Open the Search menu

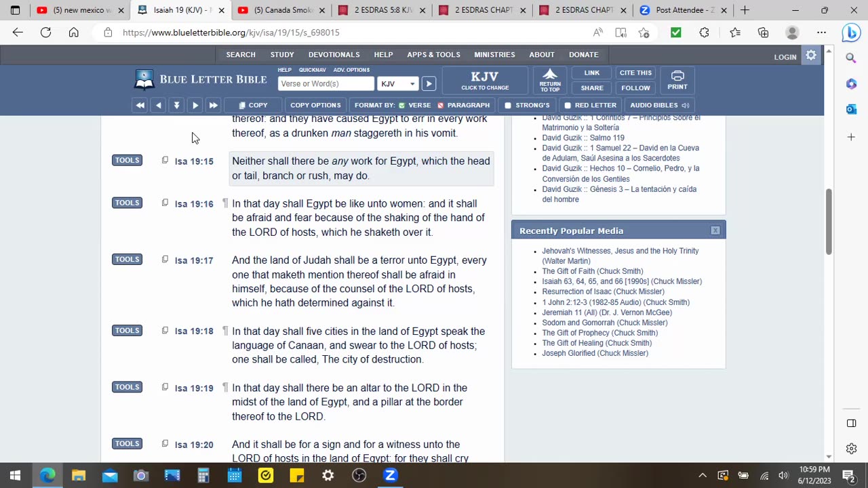241,55
